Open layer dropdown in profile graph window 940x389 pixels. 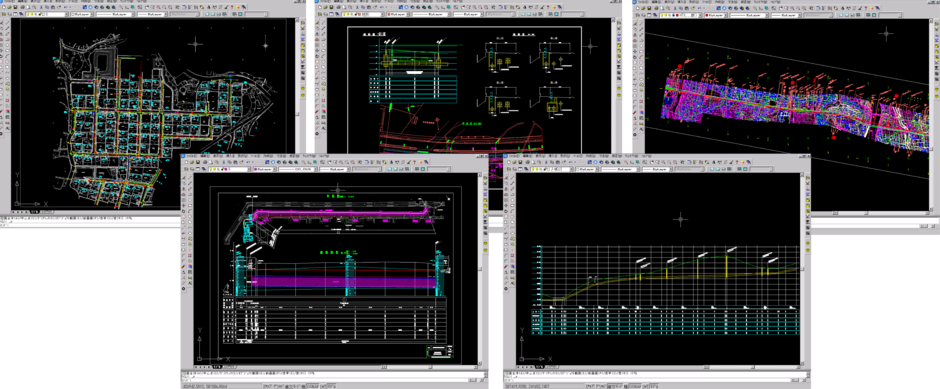click(x=552, y=169)
